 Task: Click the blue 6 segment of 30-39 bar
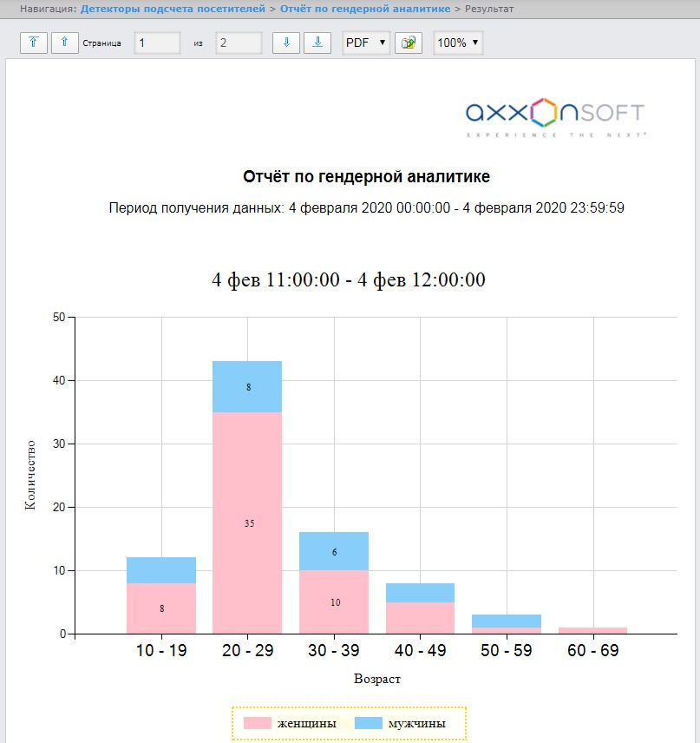[334, 551]
